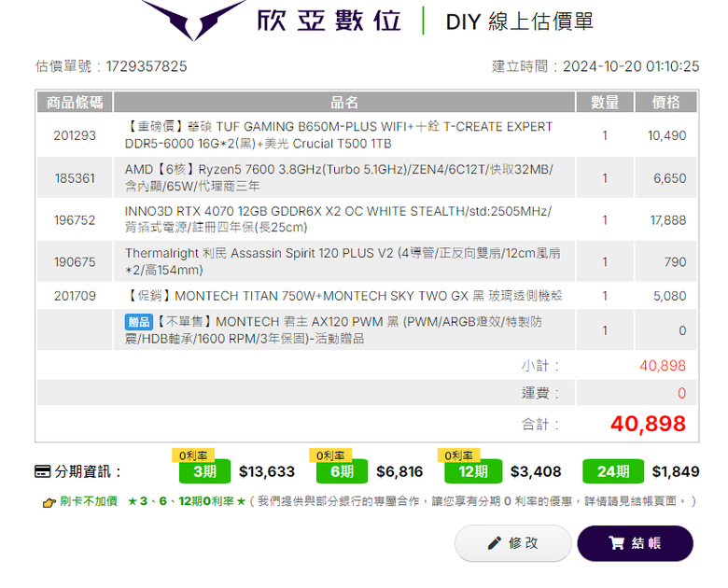This screenshot has width=728, height=588.
Task: Click the 3期 amount $13,633
Action: [x=267, y=472]
